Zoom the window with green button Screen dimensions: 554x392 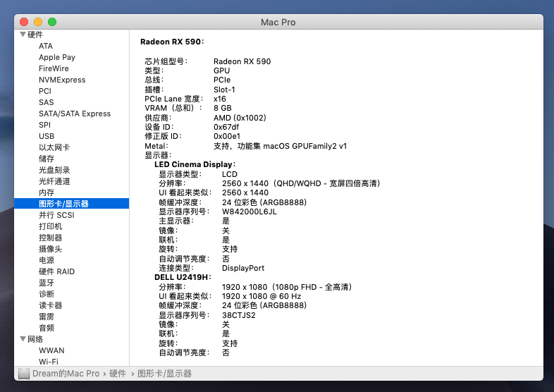(52, 22)
